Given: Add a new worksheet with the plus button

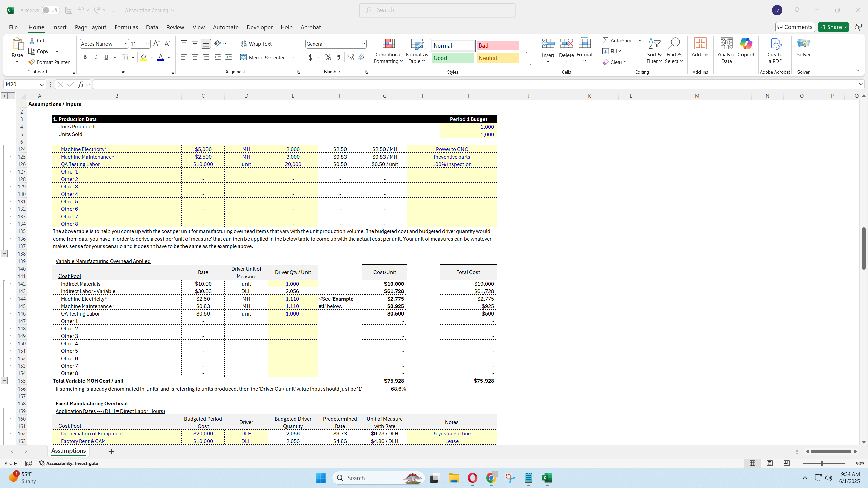Looking at the screenshot, I should (x=111, y=451).
